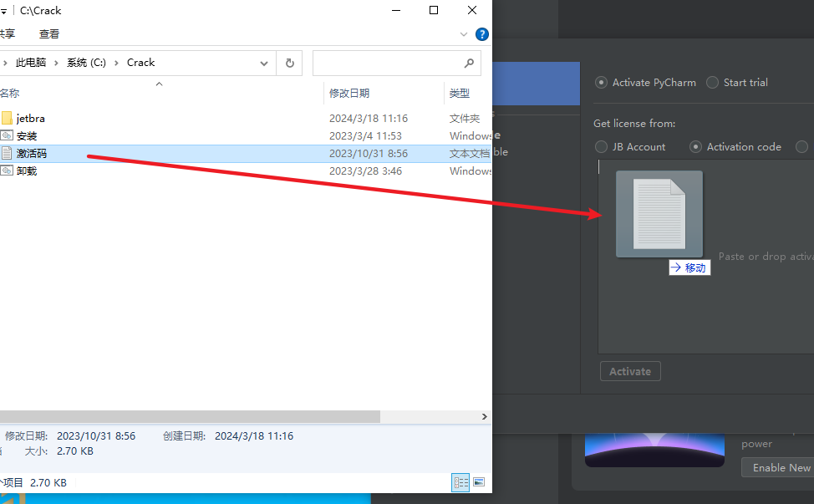Screen dimensions: 814x504
Task: Sort files by 名称 column header
Action: (x=9, y=94)
